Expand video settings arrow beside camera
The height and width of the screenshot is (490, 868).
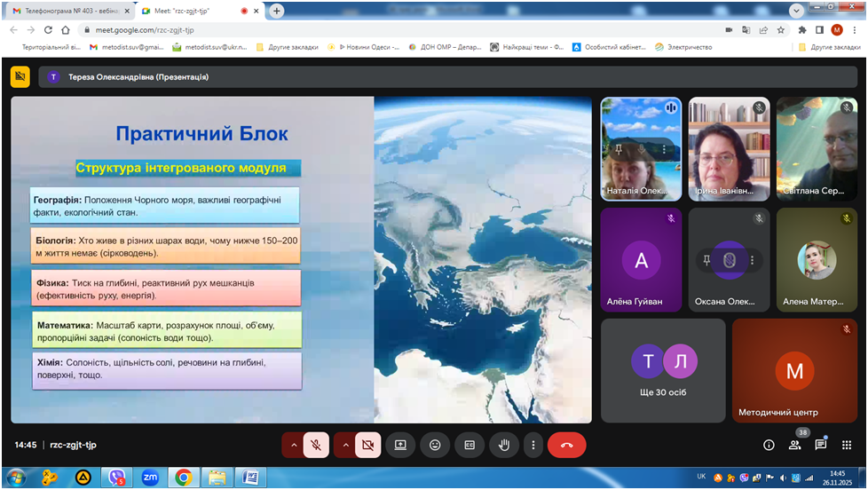tap(344, 445)
